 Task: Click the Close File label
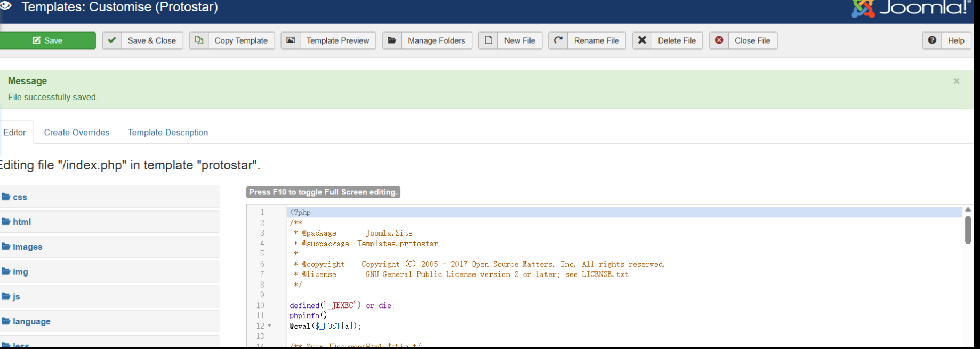point(752,40)
